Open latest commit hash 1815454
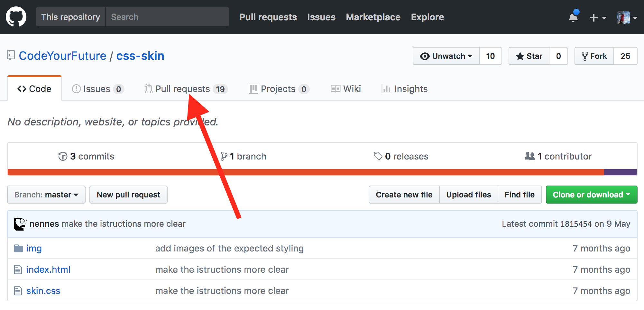The height and width of the screenshot is (310, 644). (x=576, y=224)
